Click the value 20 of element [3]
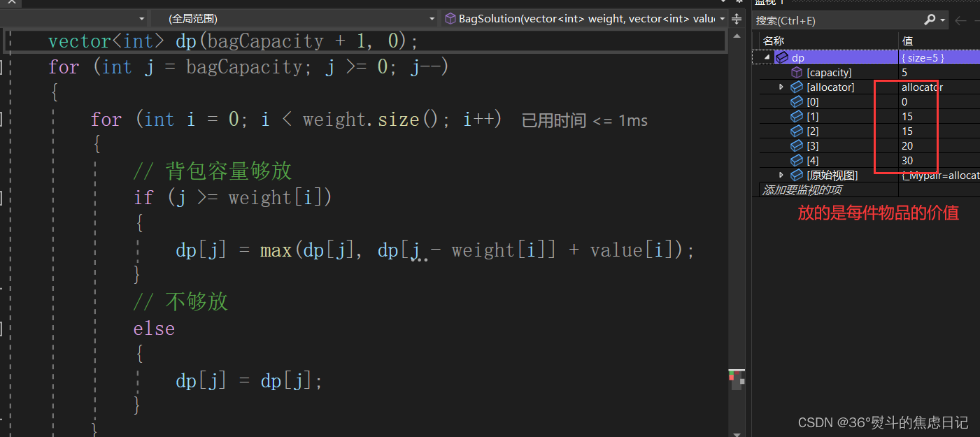The image size is (980, 437). tap(907, 146)
